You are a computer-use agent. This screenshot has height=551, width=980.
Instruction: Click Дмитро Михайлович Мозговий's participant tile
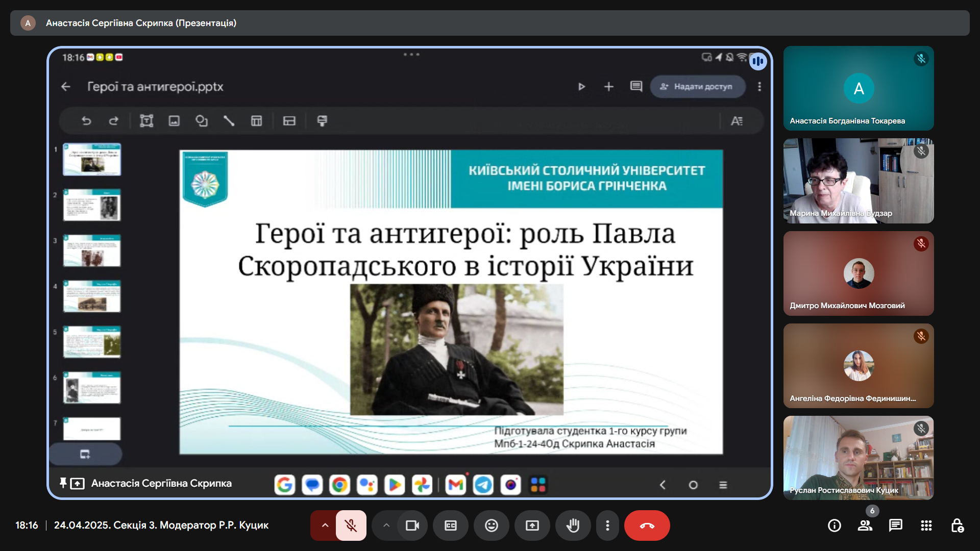tap(858, 273)
